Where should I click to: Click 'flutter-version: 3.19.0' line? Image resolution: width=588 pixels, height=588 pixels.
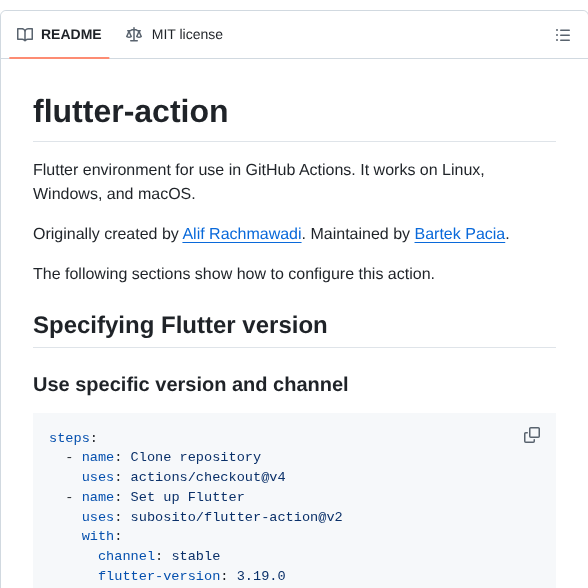pyautogui.click(x=192, y=576)
